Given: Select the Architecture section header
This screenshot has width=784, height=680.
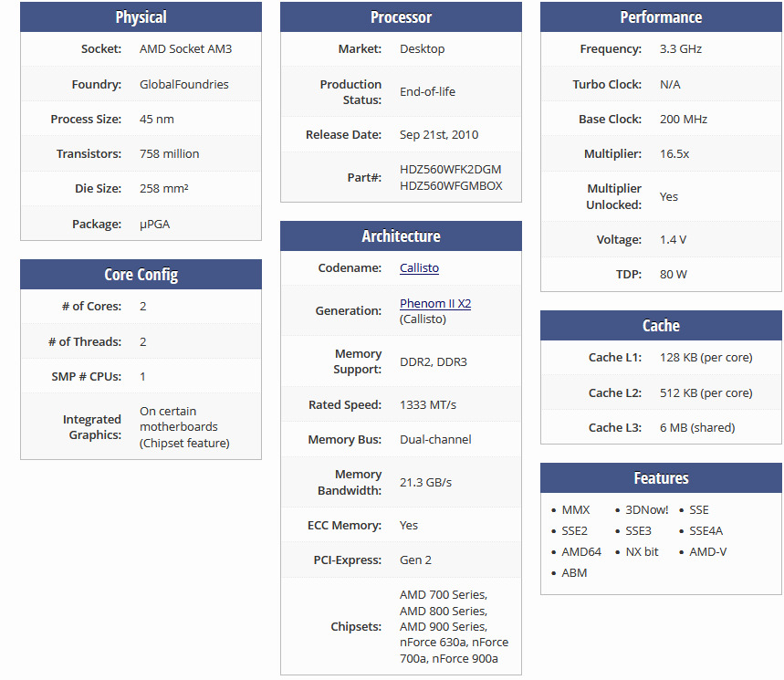Looking at the screenshot, I should 401,236.
